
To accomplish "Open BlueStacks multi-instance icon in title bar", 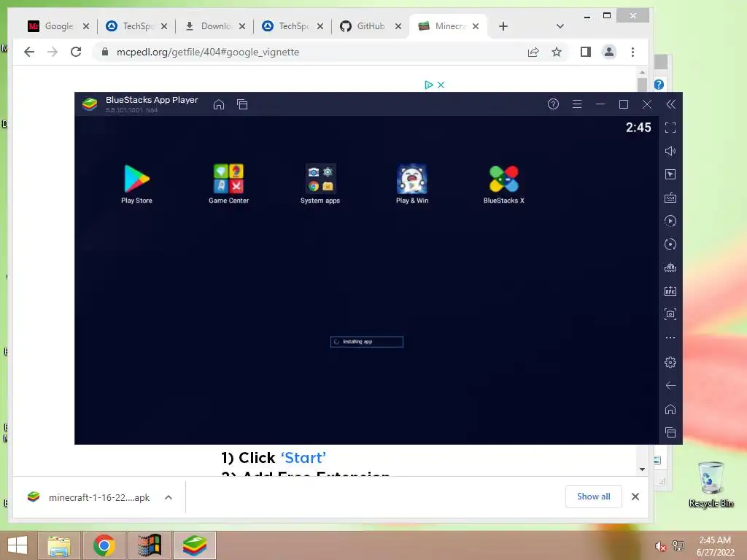I will click(242, 104).
